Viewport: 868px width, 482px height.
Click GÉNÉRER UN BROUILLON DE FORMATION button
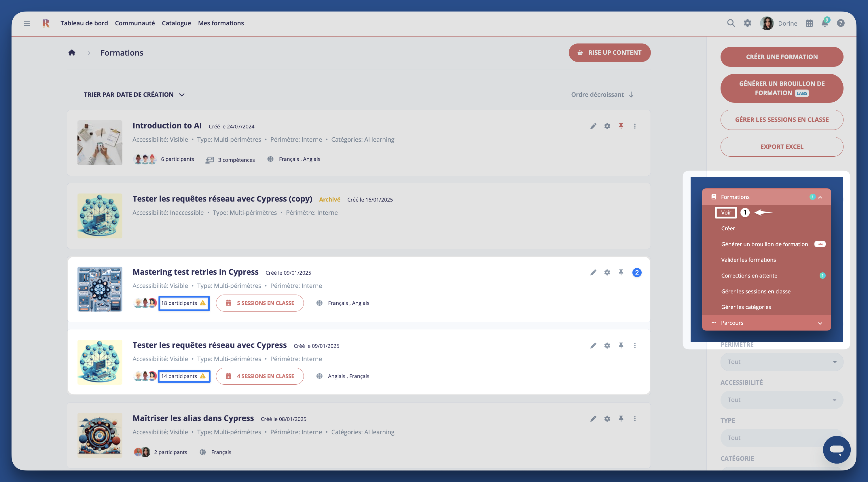click(x=781, y=88)
